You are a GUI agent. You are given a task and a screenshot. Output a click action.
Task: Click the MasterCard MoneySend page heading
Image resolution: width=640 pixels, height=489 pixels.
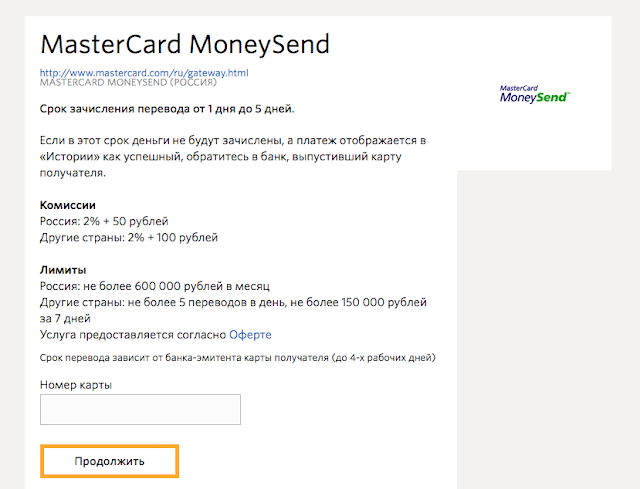coord(185,44)
